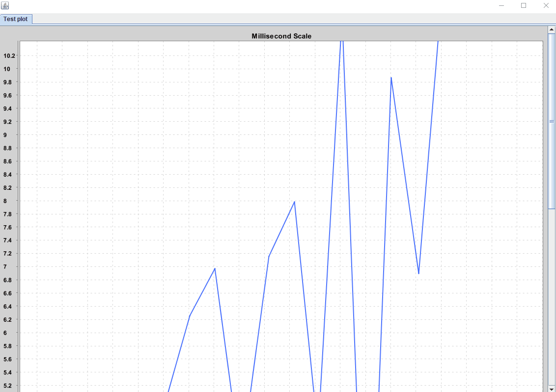Click the vertical scrollbar down arrow

coord(552,389)
